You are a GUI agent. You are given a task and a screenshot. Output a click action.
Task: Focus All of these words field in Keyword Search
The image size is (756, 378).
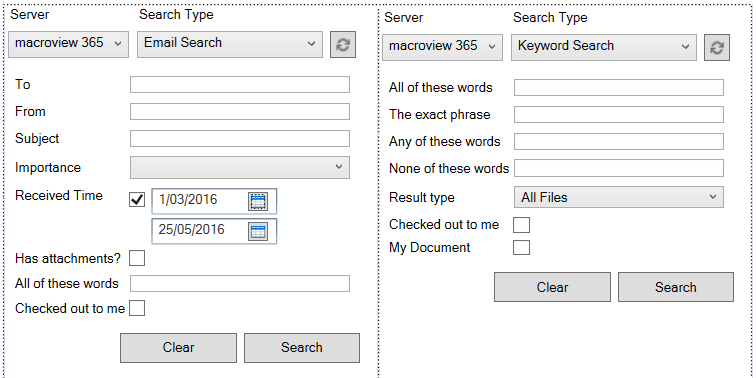tap(619, 88)
